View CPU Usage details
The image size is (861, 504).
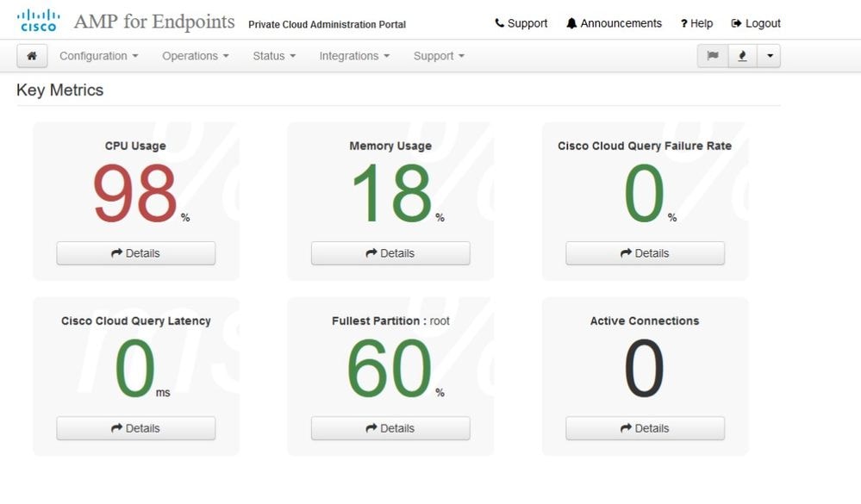[x=135, y=253]
